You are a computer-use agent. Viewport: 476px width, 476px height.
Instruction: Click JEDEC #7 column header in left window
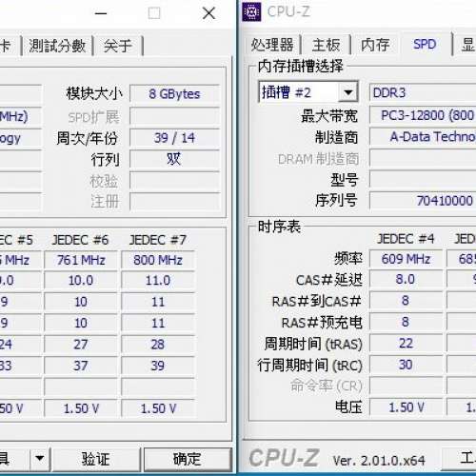point(158,240)
